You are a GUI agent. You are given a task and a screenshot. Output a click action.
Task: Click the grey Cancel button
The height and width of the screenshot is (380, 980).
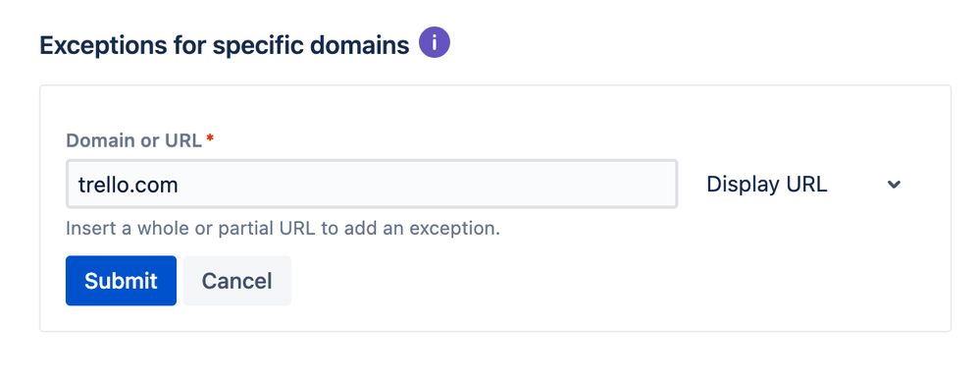tap(236, 281)
